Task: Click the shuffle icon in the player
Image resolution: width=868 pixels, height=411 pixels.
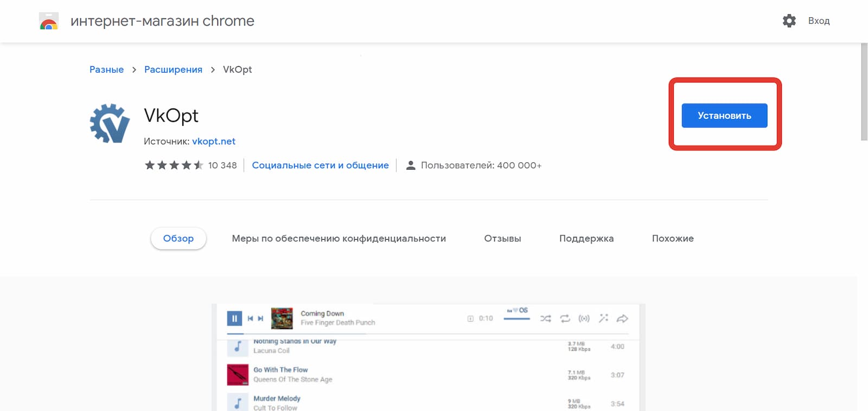Action: 545,318
